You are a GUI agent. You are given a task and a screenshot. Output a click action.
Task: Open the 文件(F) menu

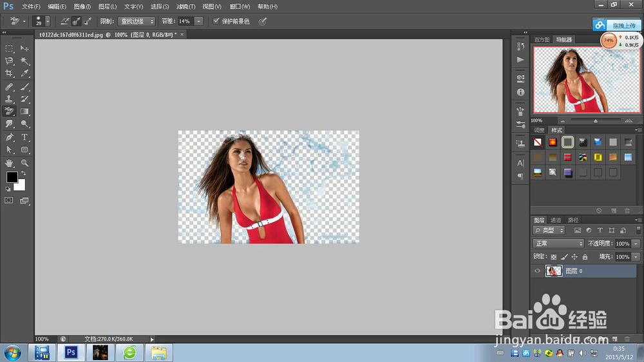(31, 6)
